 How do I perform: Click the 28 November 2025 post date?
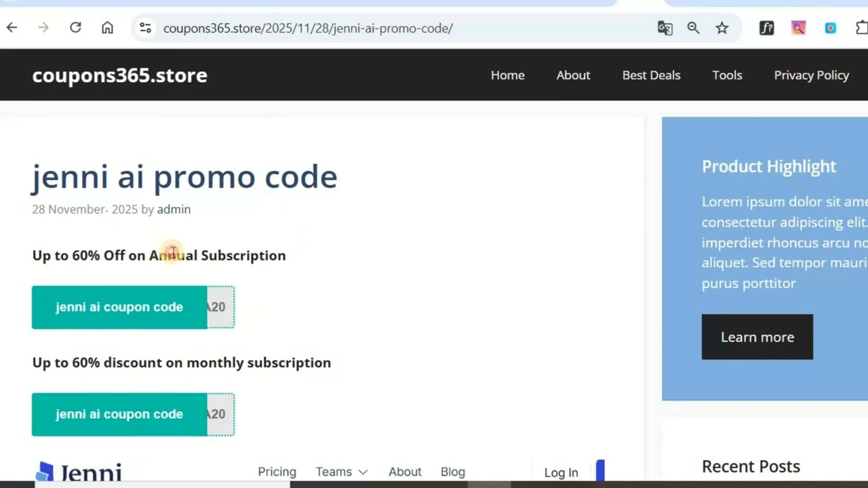point(85,209)
